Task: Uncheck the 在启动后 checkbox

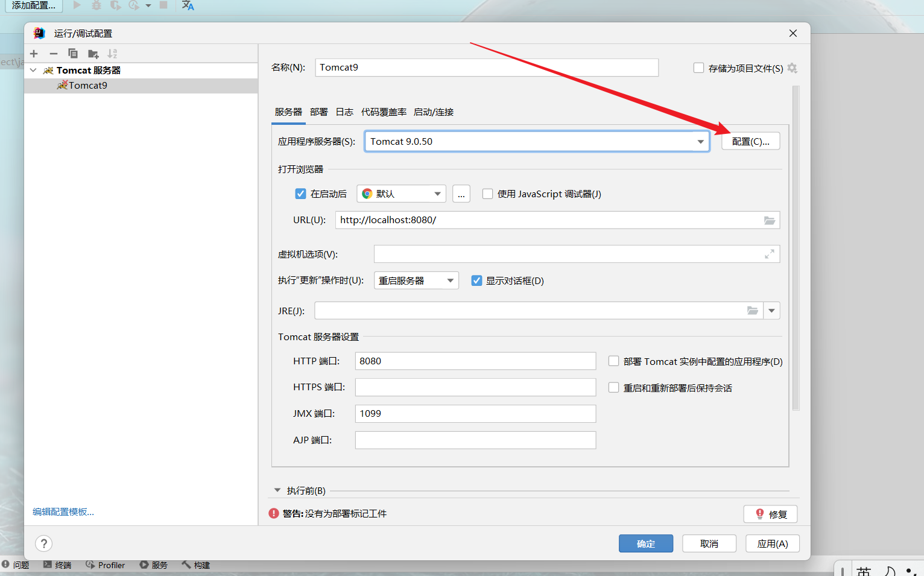Action: [x=300, y=194]
